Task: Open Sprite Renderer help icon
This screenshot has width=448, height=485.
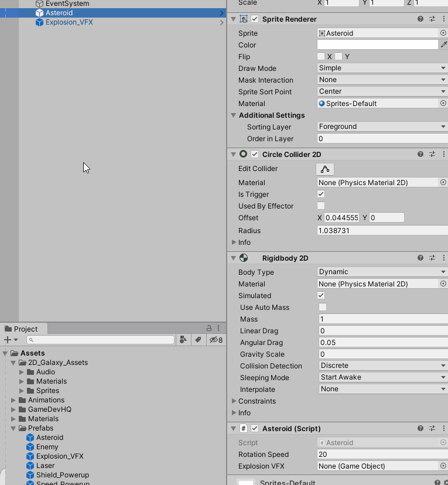Action: coord(420,19)
